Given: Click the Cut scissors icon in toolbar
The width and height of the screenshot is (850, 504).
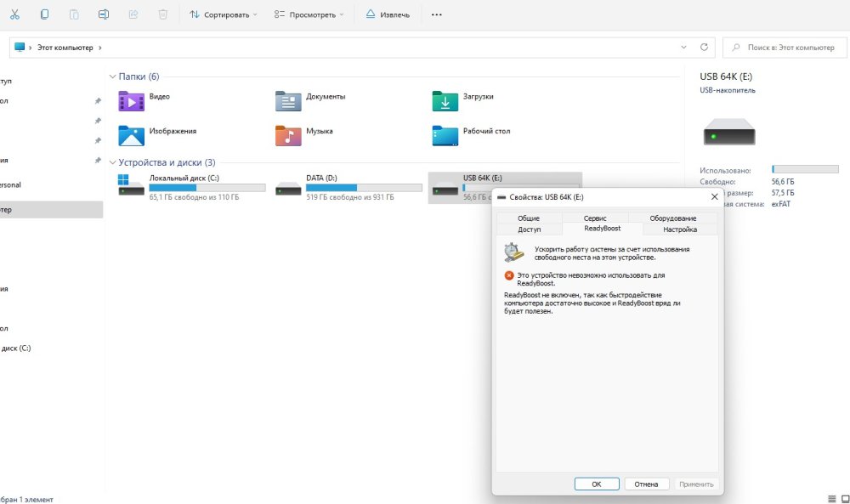Looking at the screenshot, I should (15, 14).
